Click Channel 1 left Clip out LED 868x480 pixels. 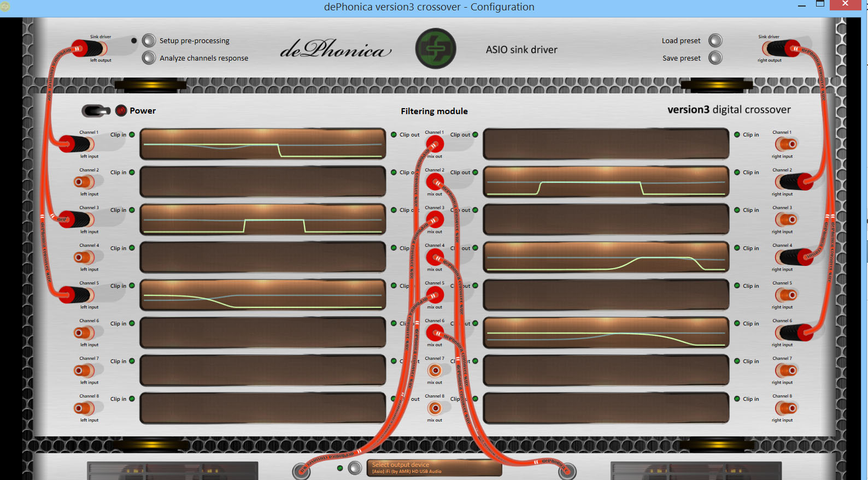pos(394,134)
